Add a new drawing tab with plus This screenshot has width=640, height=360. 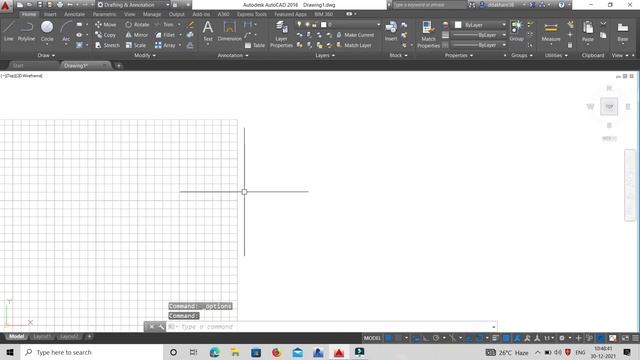click(x=119, y=65)
